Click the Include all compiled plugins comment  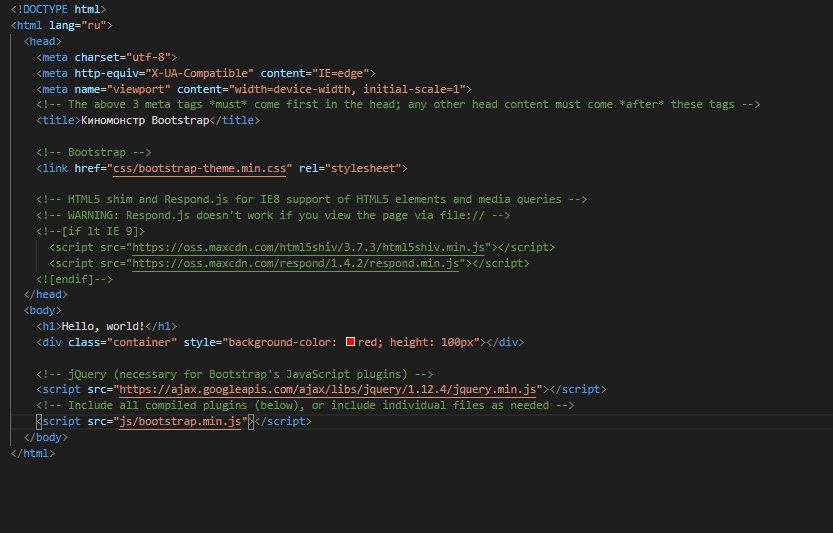point(305,405)
